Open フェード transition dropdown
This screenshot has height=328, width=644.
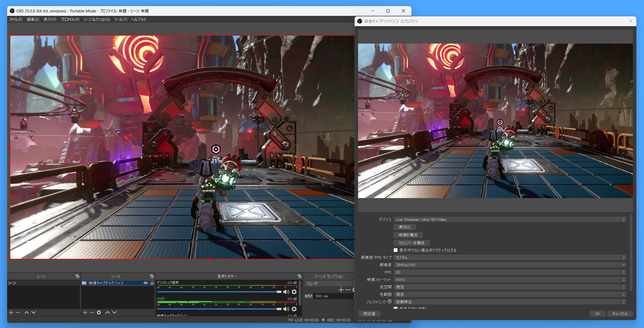(x=329, y=283)
